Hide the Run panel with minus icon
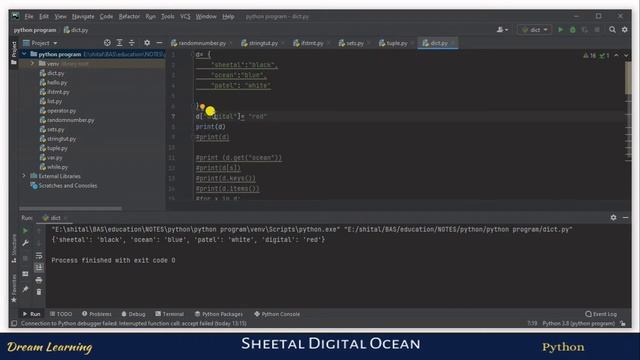640x360 pixels. 625,218
